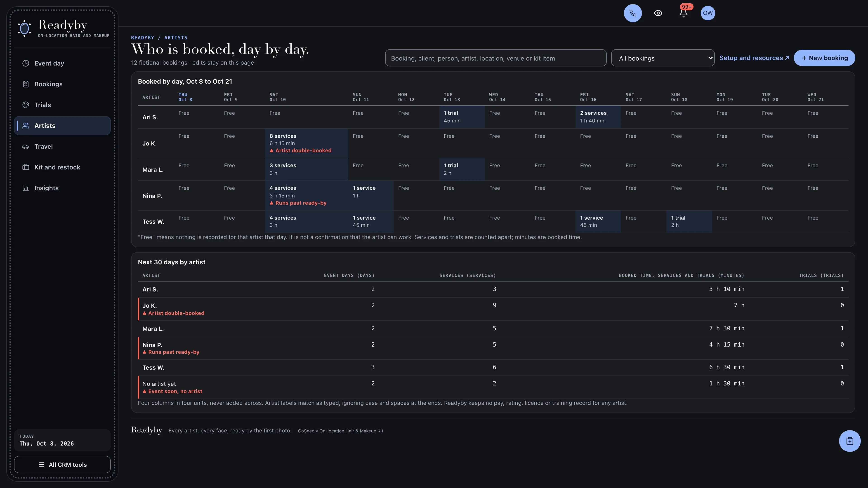This screenshot has height=488, width=868.
Task: Open the OW user avatar
Action: [x=708, y=13]
